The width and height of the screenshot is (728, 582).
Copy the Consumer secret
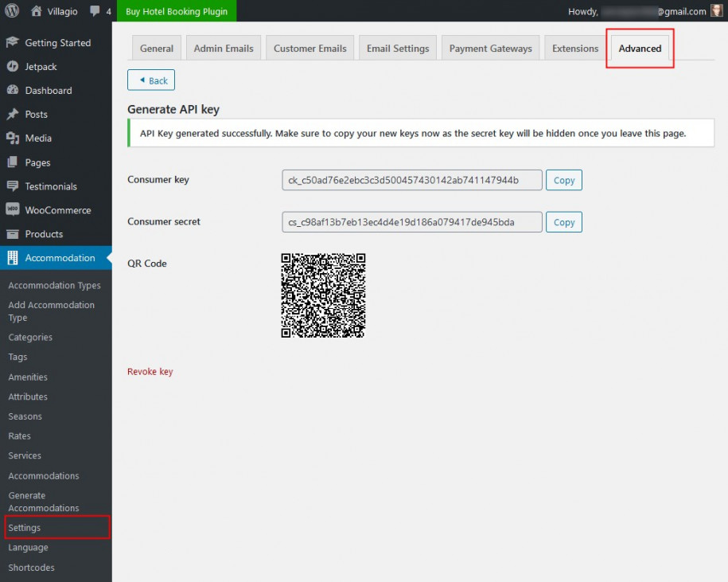(x=563, y=222)
